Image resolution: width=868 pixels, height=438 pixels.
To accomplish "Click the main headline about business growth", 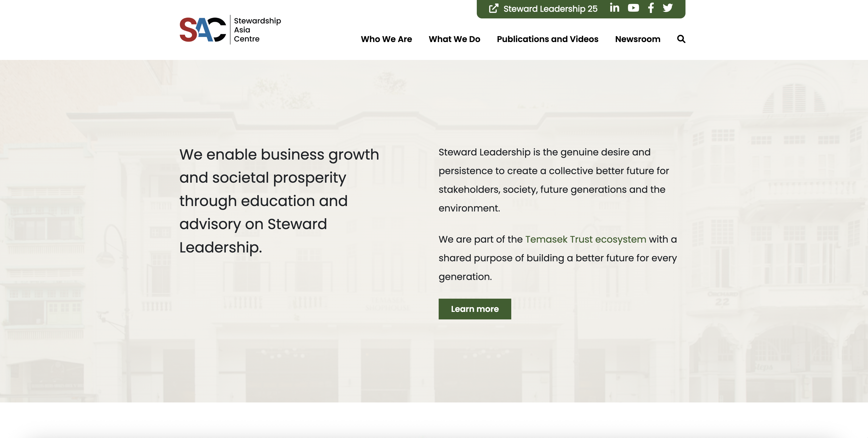I will 279,201.
